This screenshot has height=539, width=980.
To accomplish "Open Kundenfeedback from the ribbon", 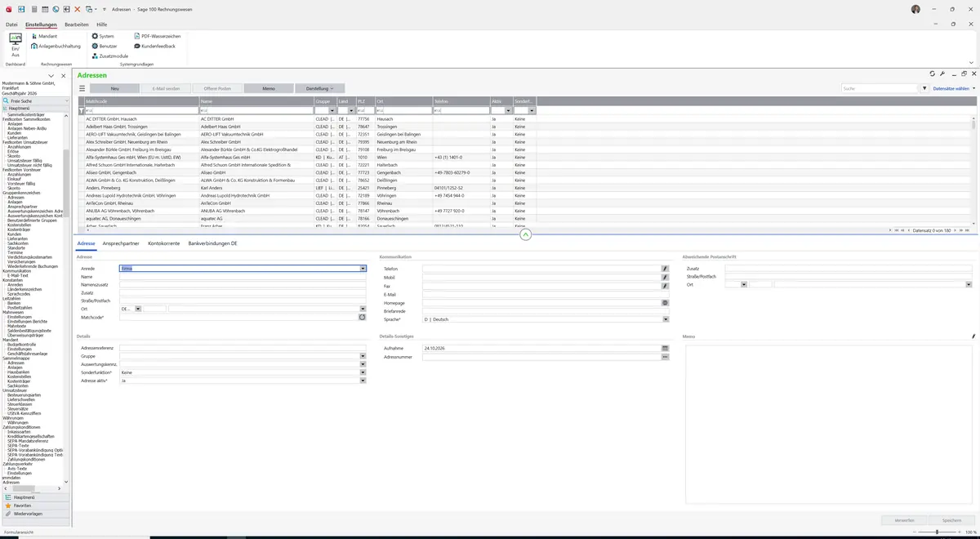I will (x=154, y=47).
